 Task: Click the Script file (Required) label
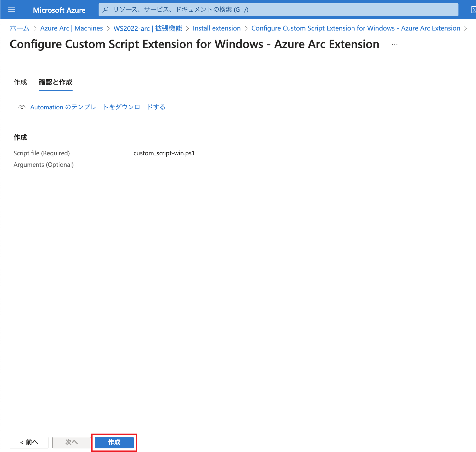42,153
